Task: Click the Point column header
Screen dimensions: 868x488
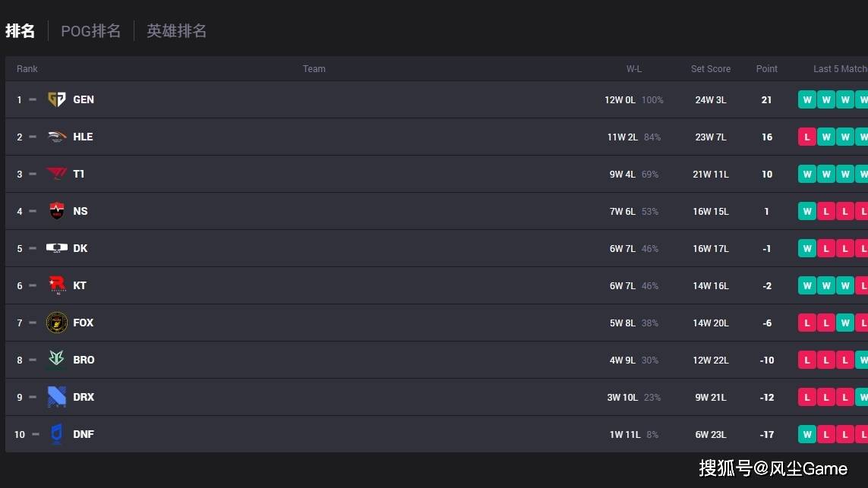Action: (767, 68)
